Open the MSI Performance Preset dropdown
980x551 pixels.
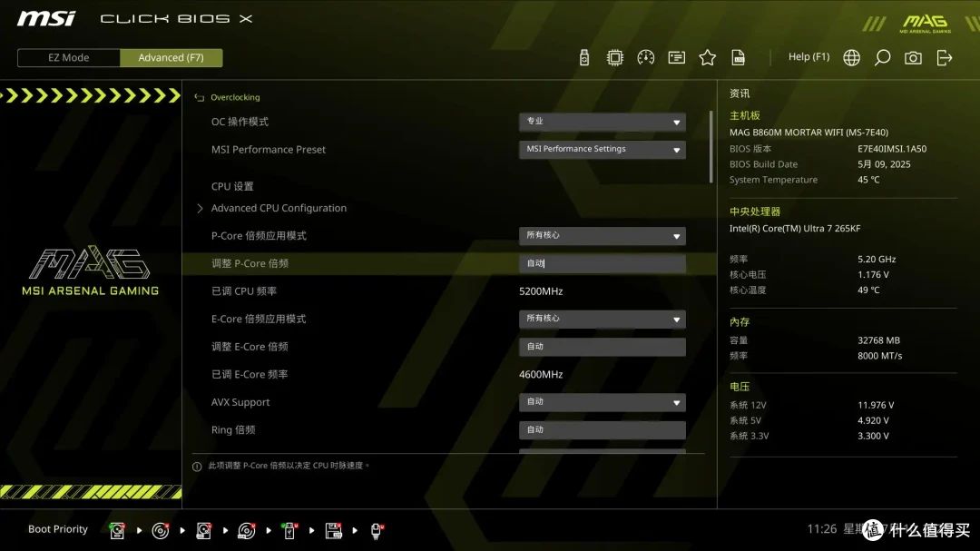602,150
